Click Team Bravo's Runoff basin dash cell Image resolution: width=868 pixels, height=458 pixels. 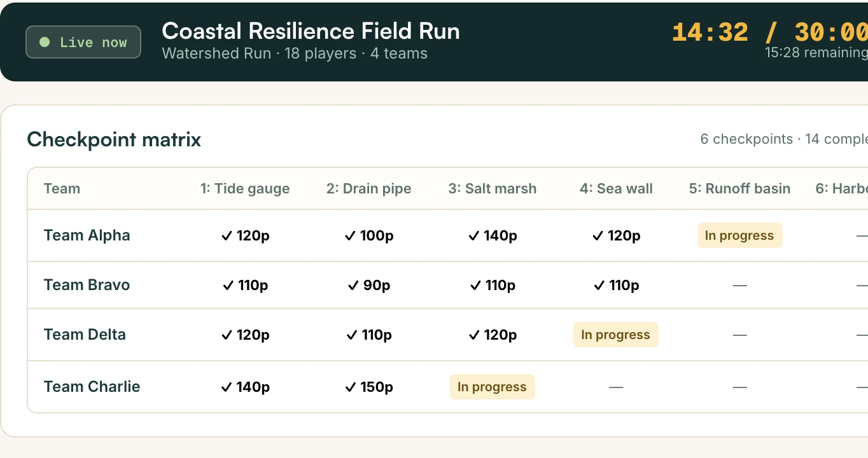[739, 286]
